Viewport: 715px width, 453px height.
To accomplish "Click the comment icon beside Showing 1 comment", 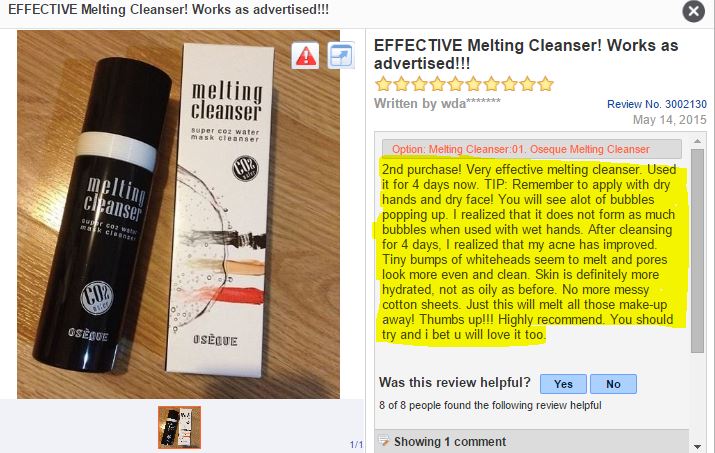I will [x=384, y=441].
